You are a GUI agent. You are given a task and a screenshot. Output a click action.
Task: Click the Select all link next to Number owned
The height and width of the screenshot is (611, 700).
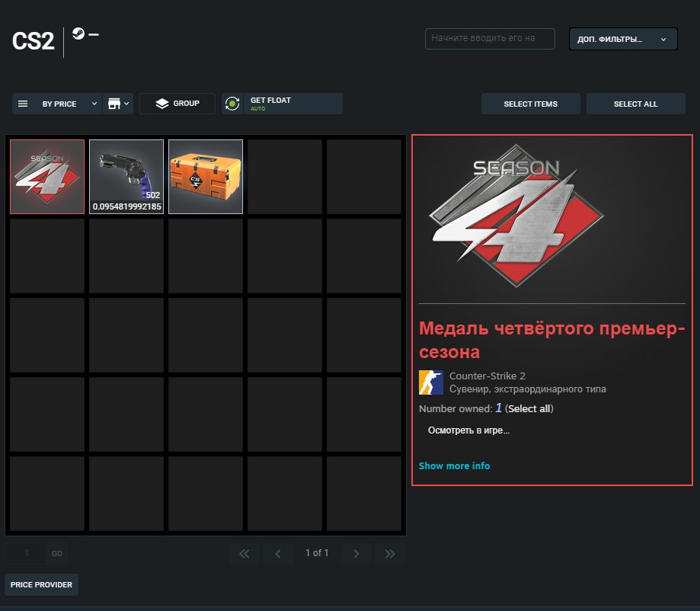529,408
